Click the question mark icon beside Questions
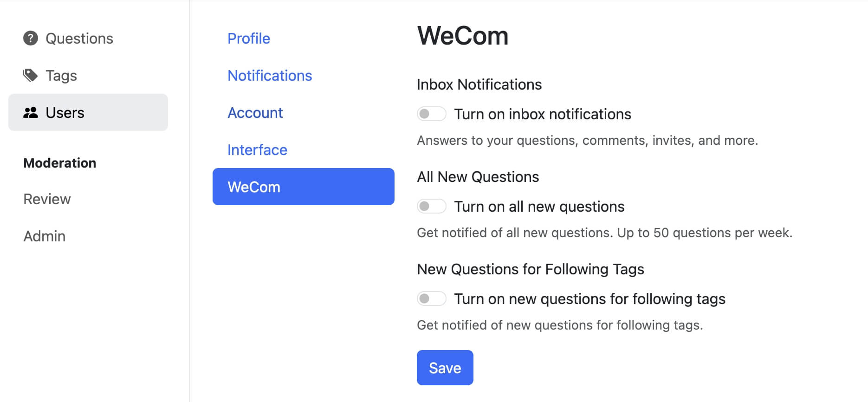This screenshot has height=402, width=868. pos(30,38)
